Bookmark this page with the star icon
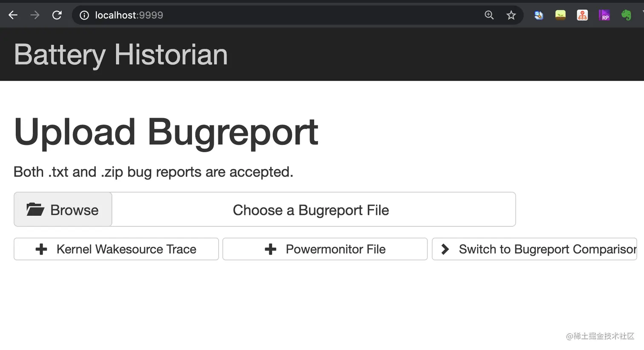 [511, 15]
